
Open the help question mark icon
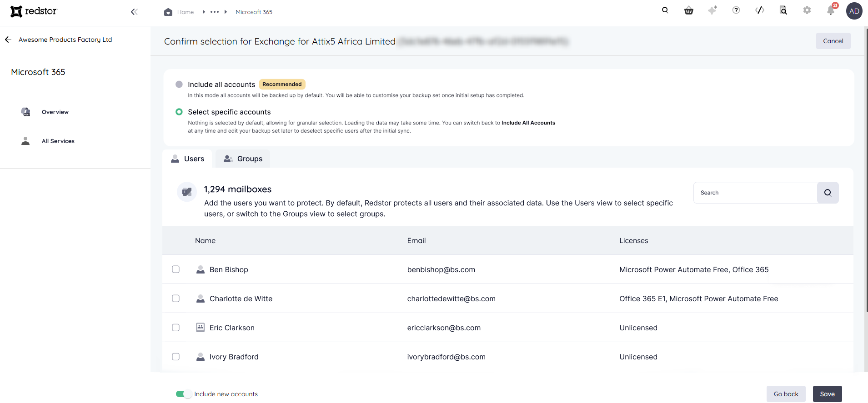pyautogui.click(x=736, y=10)
